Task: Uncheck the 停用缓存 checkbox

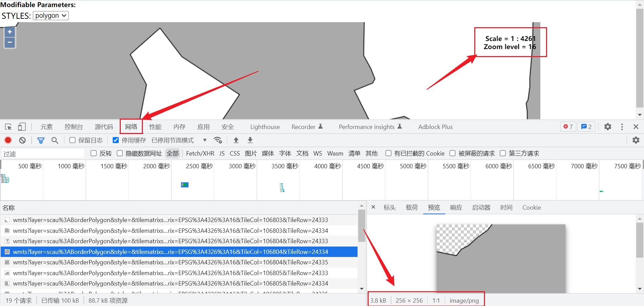Action: pos(116,140)
